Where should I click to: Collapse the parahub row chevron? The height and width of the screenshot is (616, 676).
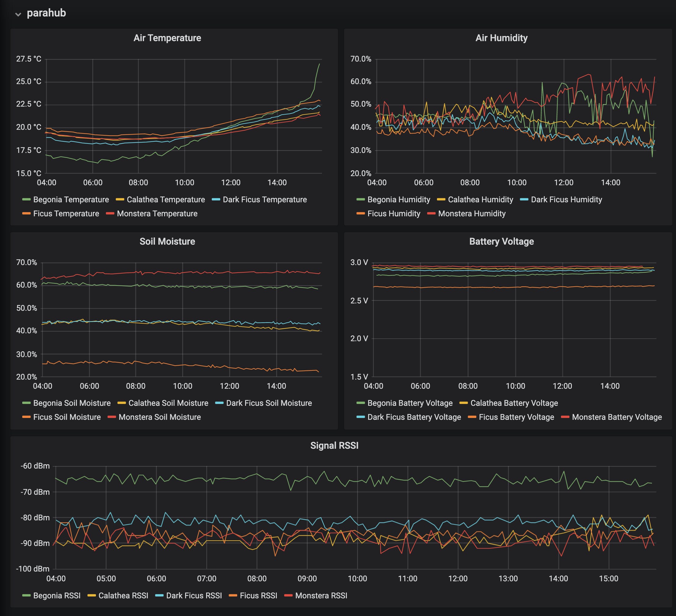(18, 14)
